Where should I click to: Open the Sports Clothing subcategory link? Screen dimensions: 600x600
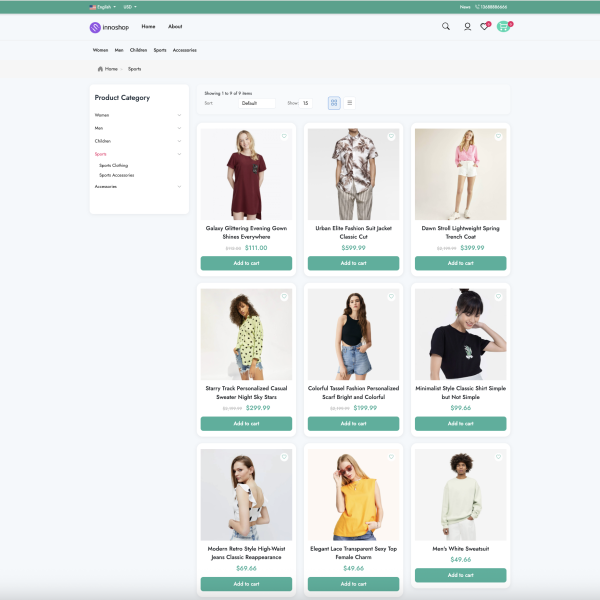pos(113,165)
